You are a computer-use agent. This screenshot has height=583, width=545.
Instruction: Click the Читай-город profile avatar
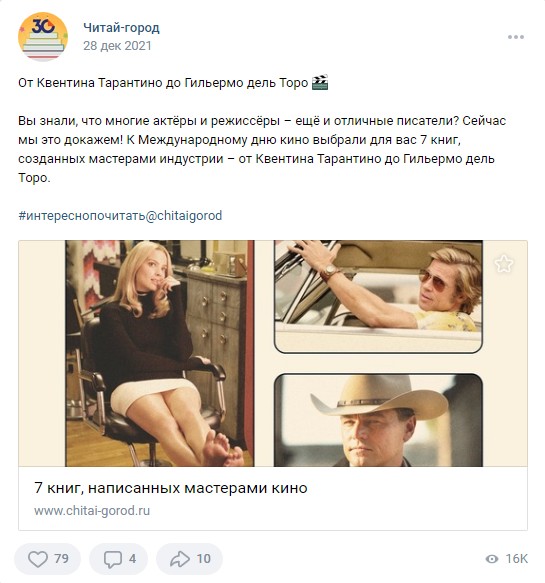tap(43, 36)
